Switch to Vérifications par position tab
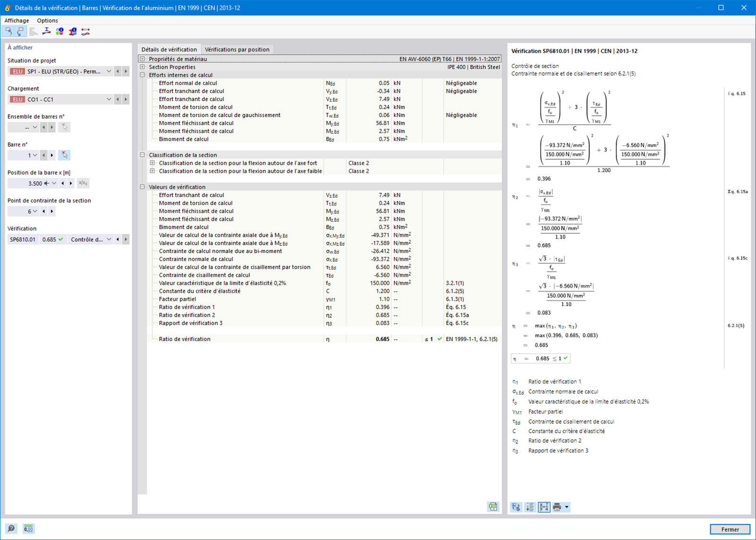This screenshot has width=756, height=540. tap(237, 49)
